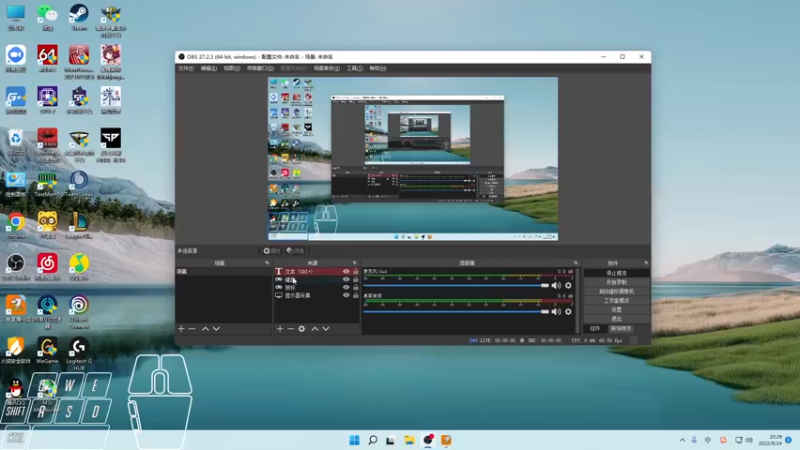
Task: Remove the selected source with the minus icon
Action: pos(290,328)
